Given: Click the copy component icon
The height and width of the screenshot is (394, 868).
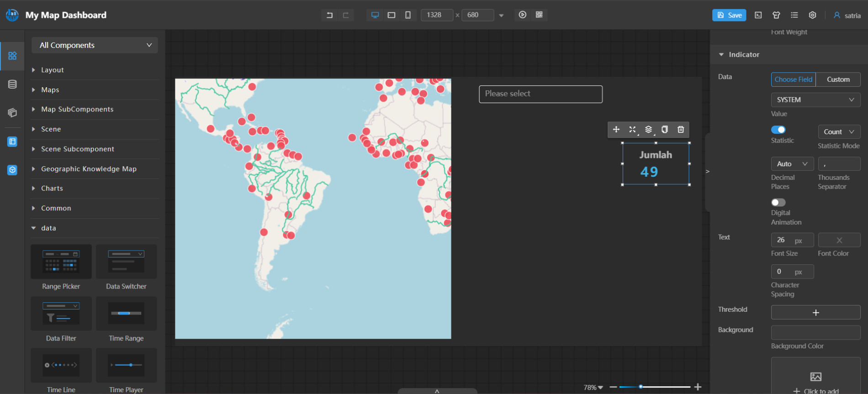Looking at the screenshot, I should tap(664, 130).
